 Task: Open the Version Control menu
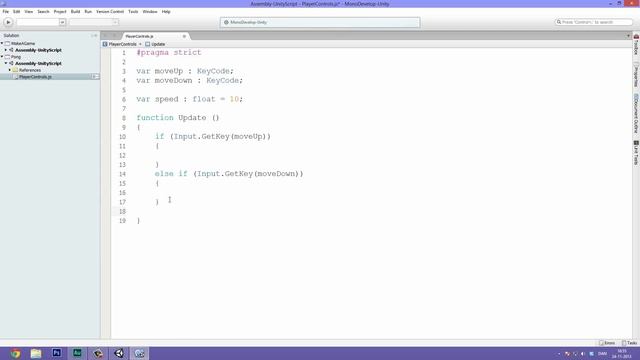point(110,12)
